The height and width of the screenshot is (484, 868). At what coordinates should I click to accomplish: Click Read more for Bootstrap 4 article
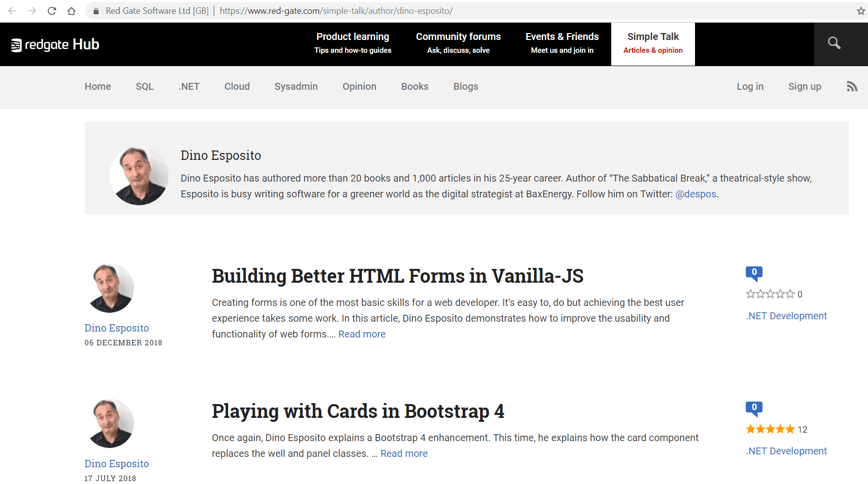pos(404,453)
